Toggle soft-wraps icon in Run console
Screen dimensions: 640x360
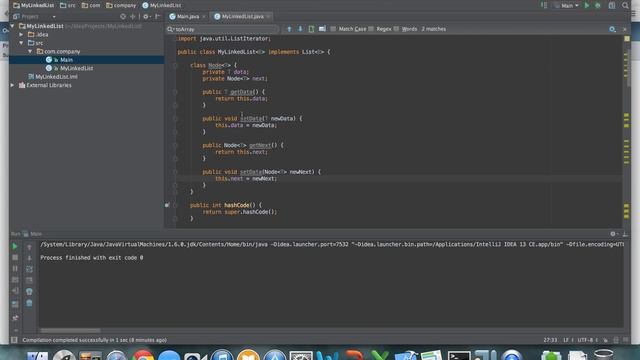click(x=29, y=269)
